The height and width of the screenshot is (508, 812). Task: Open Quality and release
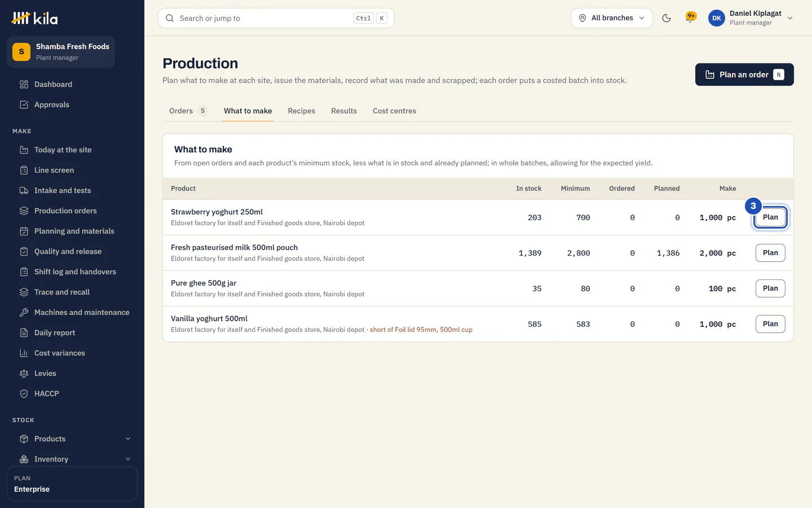[72, 251]
